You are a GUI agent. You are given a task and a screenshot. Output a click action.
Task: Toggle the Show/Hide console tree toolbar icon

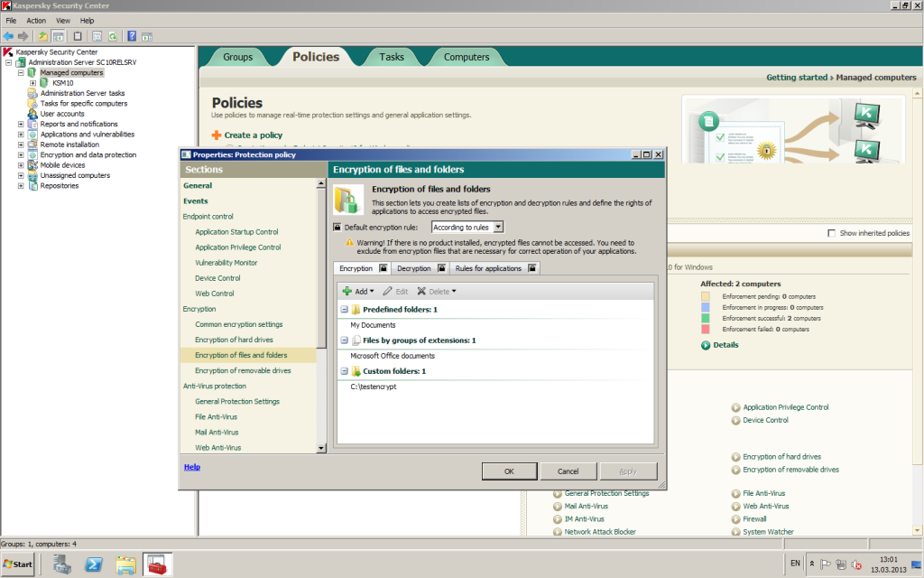tap(58, 36)
